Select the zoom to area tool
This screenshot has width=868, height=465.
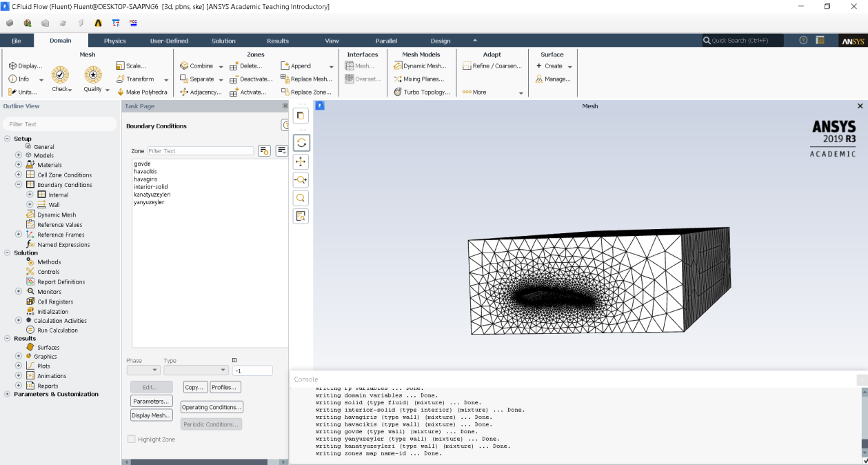(301, 198)
